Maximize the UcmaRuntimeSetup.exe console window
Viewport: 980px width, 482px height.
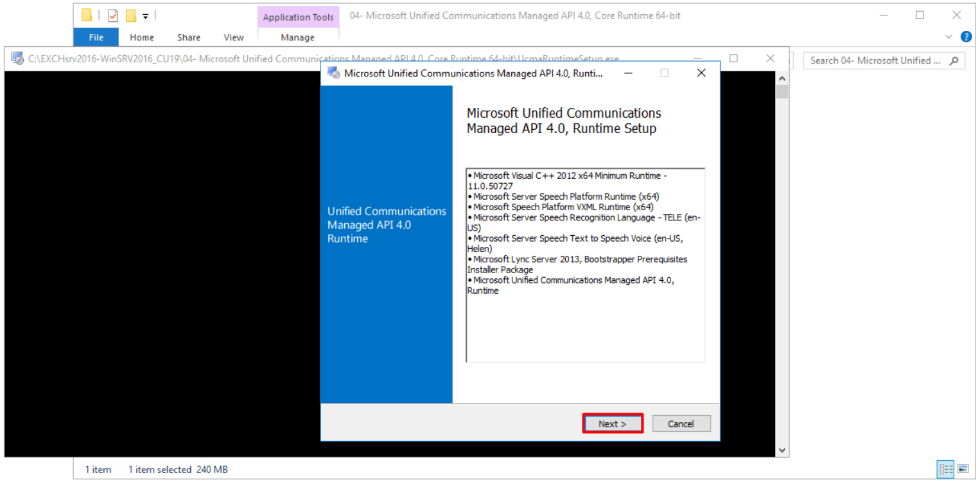pos(733,58)
